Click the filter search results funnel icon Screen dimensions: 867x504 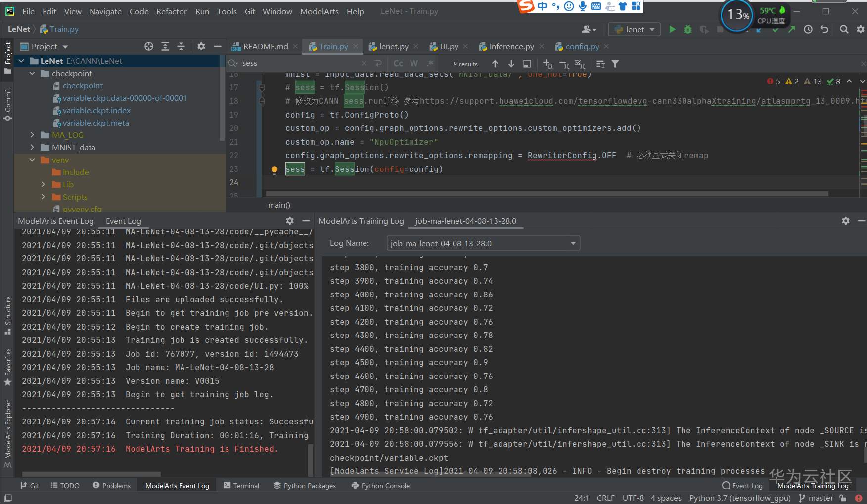coord(615,64)
